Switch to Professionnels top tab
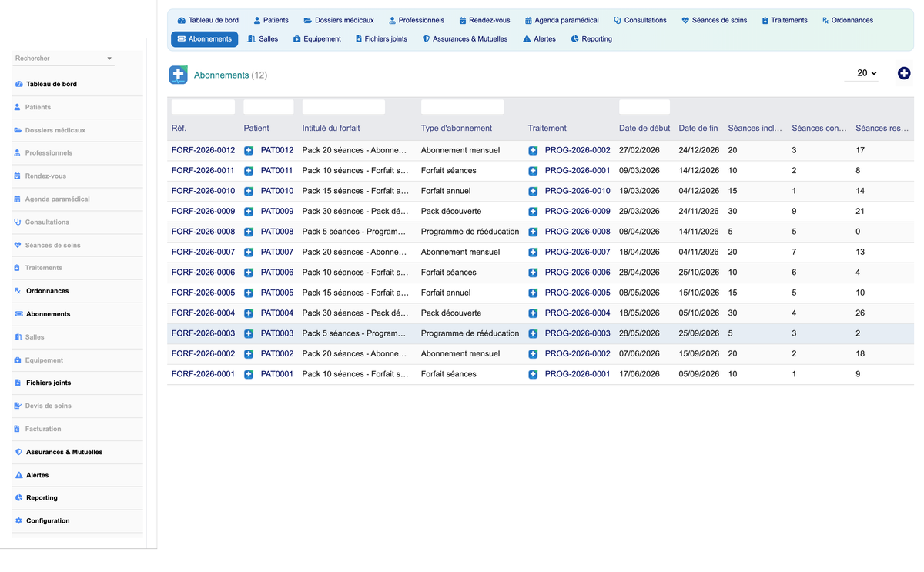The width and height of the screenshot is (924, 572). (x=417, y=20)
